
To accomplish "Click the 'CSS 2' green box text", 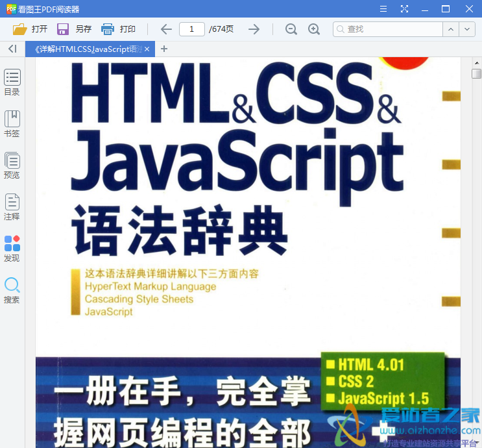I will [x=356, y=382].
